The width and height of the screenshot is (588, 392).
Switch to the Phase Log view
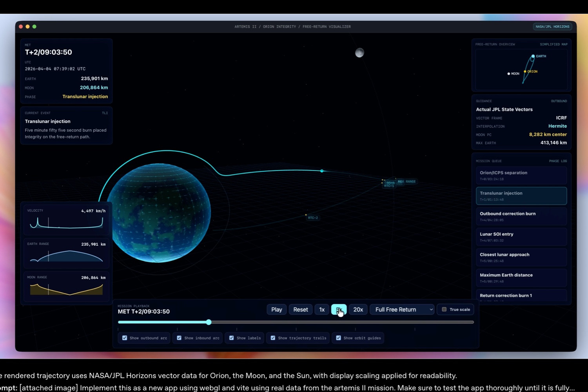pos(557,161)
